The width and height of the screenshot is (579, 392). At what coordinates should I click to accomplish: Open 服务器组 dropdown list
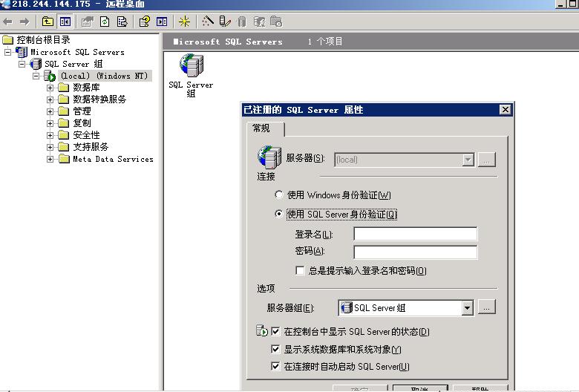(x=467, y=308)
